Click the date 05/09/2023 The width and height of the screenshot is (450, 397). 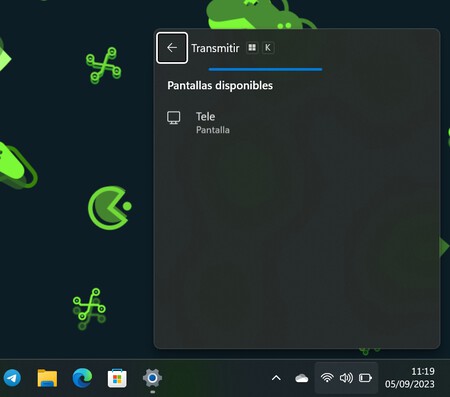[x=410, y=384]
